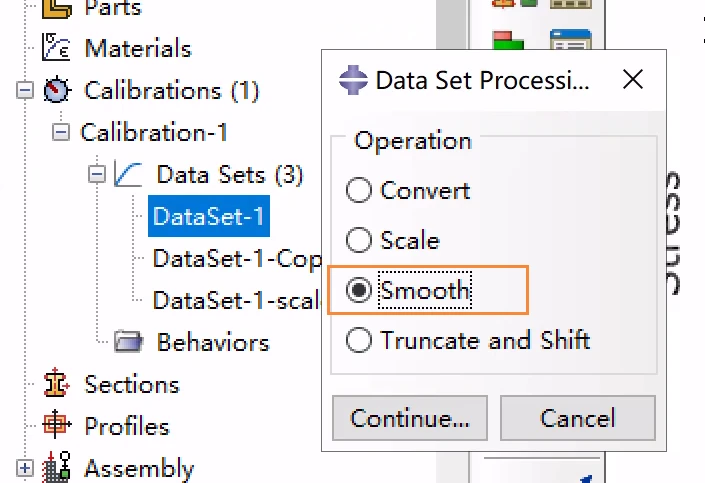This screenshot has height=483, width=705.
Task: Select the Smooth radio button
Action: click(x=358, y=290)
